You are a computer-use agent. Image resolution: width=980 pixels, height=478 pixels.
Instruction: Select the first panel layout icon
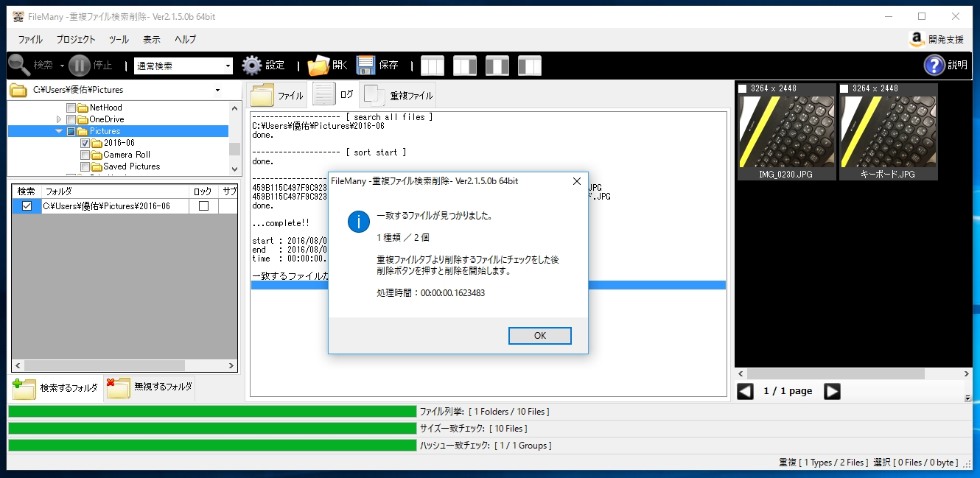[x=433, y=66]
